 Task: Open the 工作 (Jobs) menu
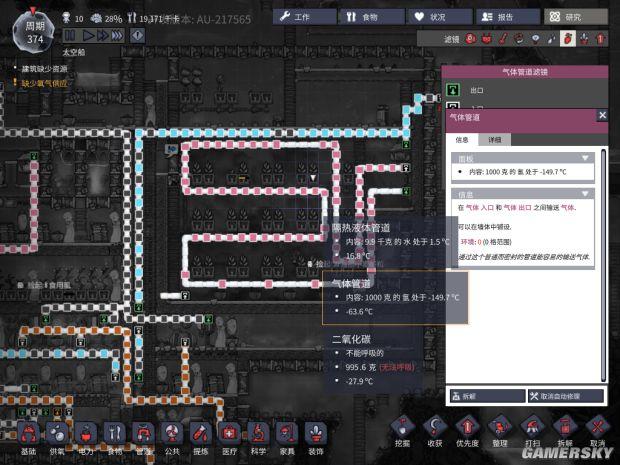304,17
